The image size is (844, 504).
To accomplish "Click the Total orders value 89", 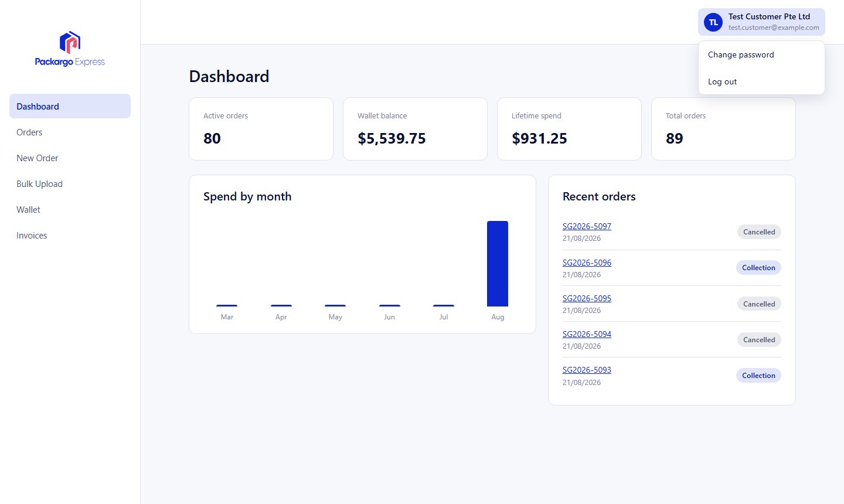I will pos(675,138).
